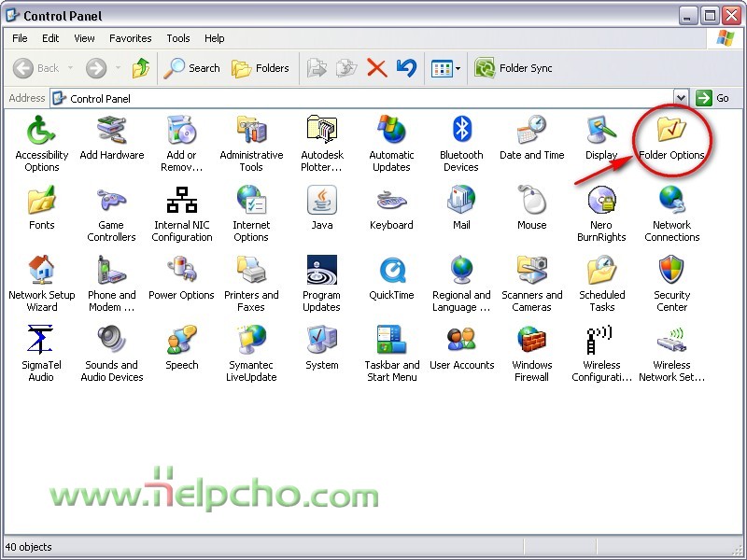Click the Search toolbar button
This screenshot has width=747, height=560.
pyautogui.click(x=191, y=68)
